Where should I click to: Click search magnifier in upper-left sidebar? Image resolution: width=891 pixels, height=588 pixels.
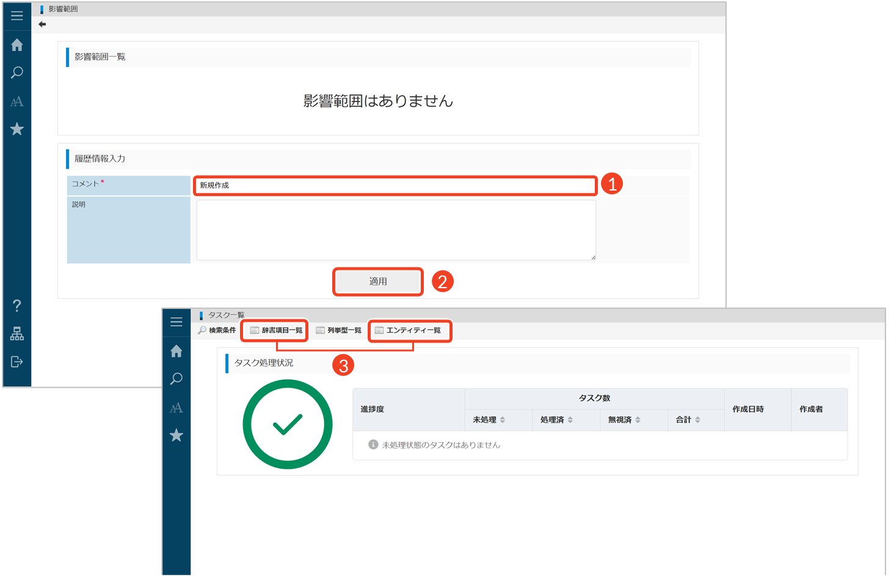click(x=17, y=73)
